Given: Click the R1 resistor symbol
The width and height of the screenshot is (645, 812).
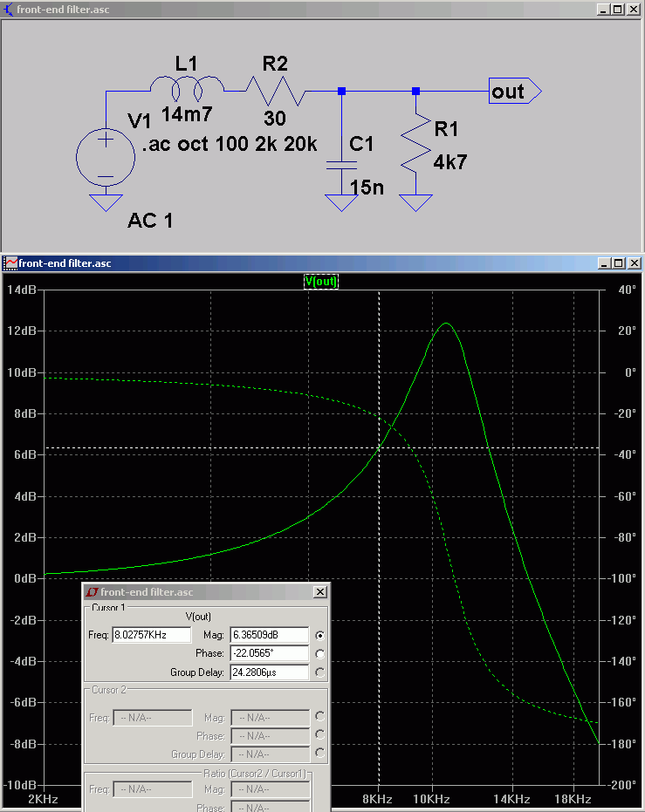Looking at the screenshot, I should (x=416, y=147).
